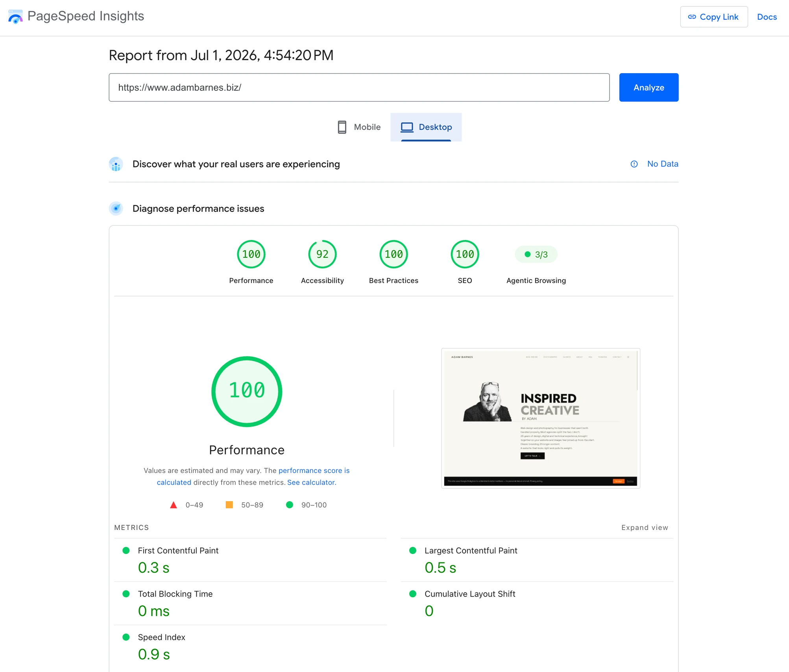
Task: Click the Speed Index label
Action: pos(161,637)
